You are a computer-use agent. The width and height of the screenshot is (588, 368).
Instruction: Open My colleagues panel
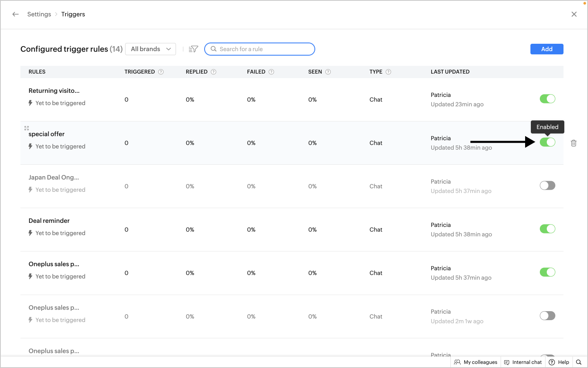[x=476, y=362]
